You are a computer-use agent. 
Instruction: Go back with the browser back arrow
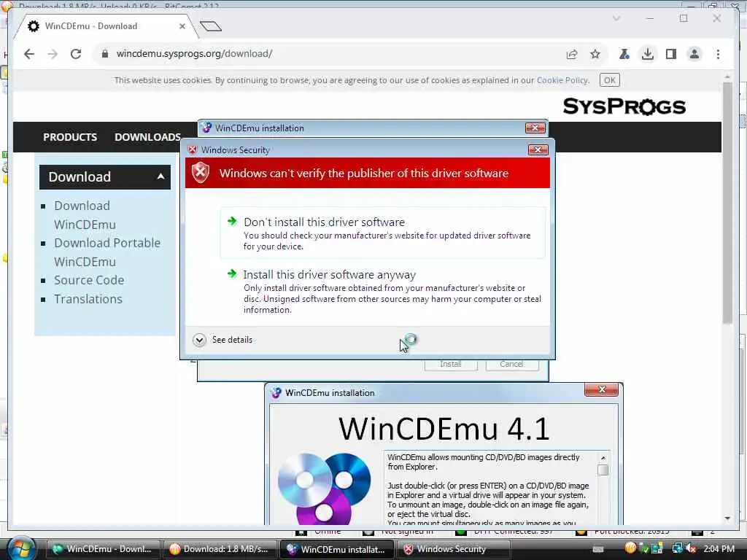click(29, 54)
